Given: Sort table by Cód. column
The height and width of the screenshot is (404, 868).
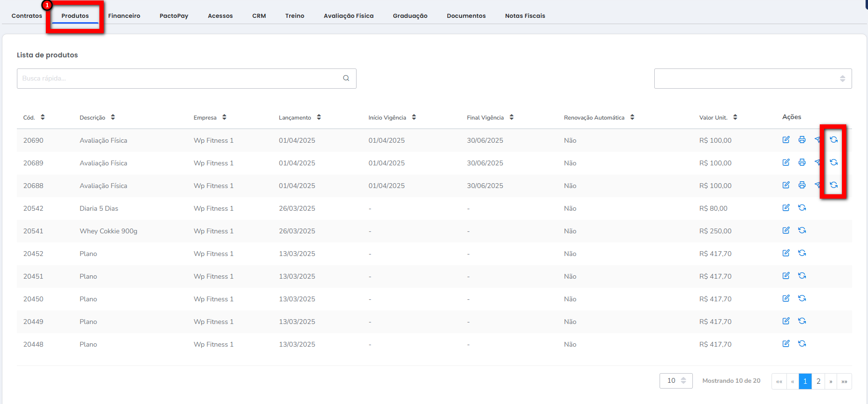Looking at the screenshot, I should [42, 117].
